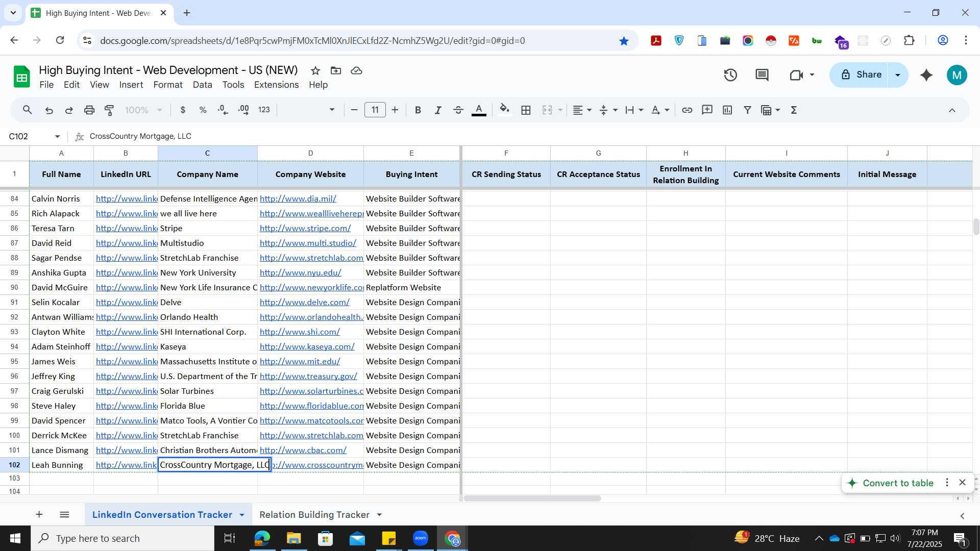Open LinkedIn Conversation Tracker tab menu
The width and height of the screenshot is (980, 551).
(242, 515)
